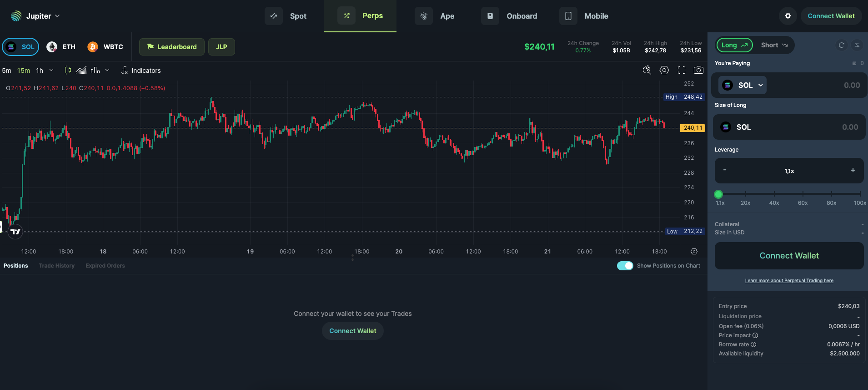Image resolution: width=868 pixels, height=390 pixels.
Task: View Price impact info tooltip icon
Action: [x=755, y=335]
